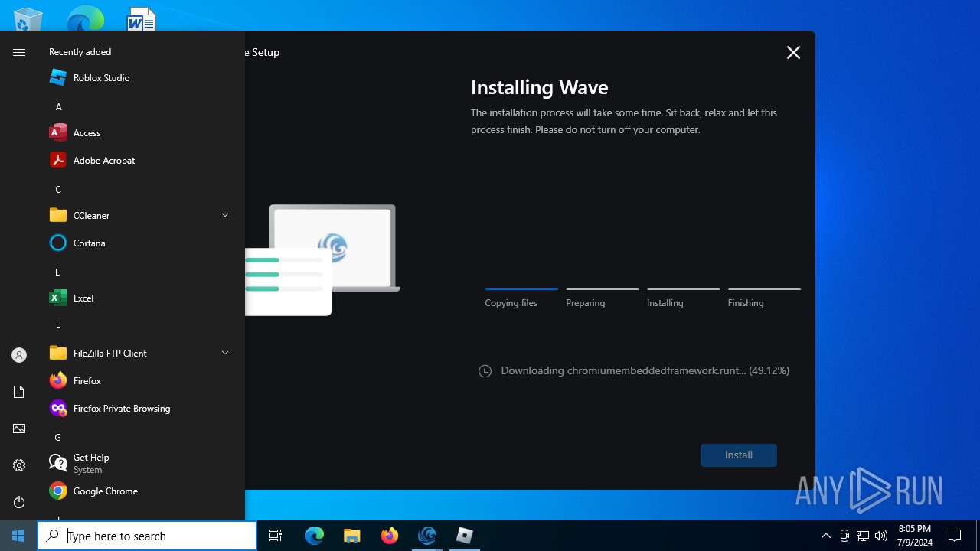The width and height of the screenshot is (980, 551).
Task: Open Settings gear in the Start sidebar
Action: point(19,465)
